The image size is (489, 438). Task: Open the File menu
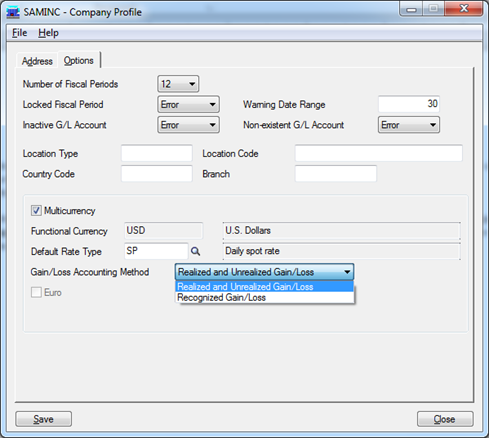[x=19, y=33]
